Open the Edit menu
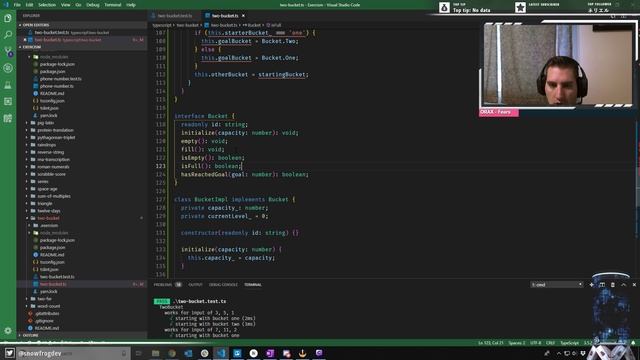 [x=29, y=5]
